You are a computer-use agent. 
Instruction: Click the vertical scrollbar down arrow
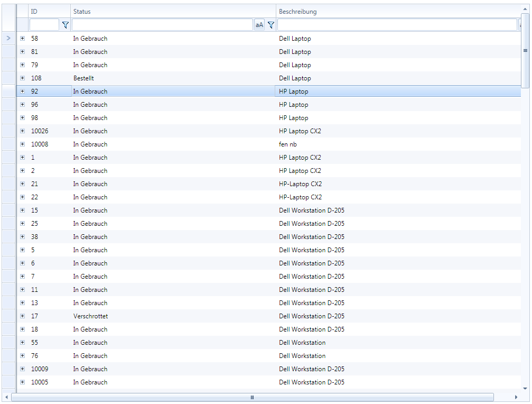click(x=525, y=389)
